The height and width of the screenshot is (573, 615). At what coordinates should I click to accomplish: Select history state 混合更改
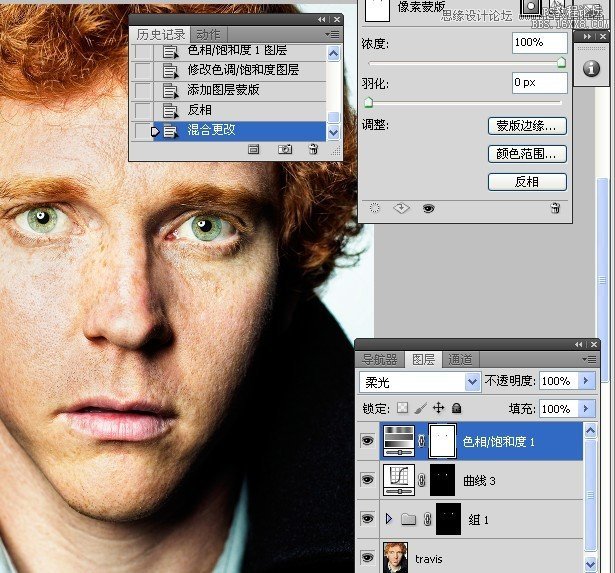(x=239, y=130)
